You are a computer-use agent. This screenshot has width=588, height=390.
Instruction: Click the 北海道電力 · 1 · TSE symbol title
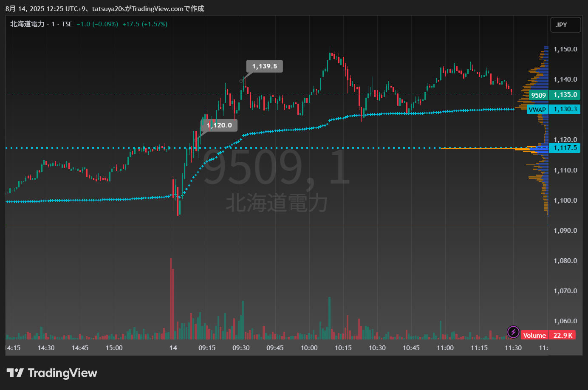point(41,24)
